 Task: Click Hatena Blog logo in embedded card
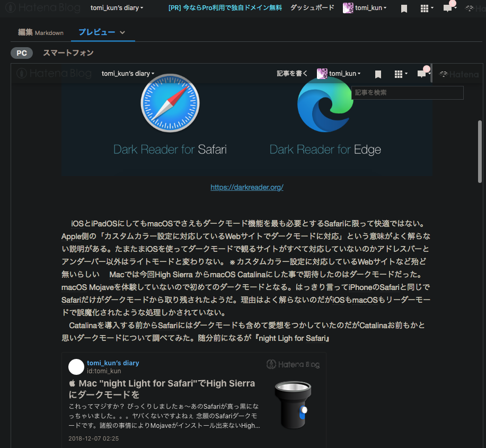[x=293, y=364]
